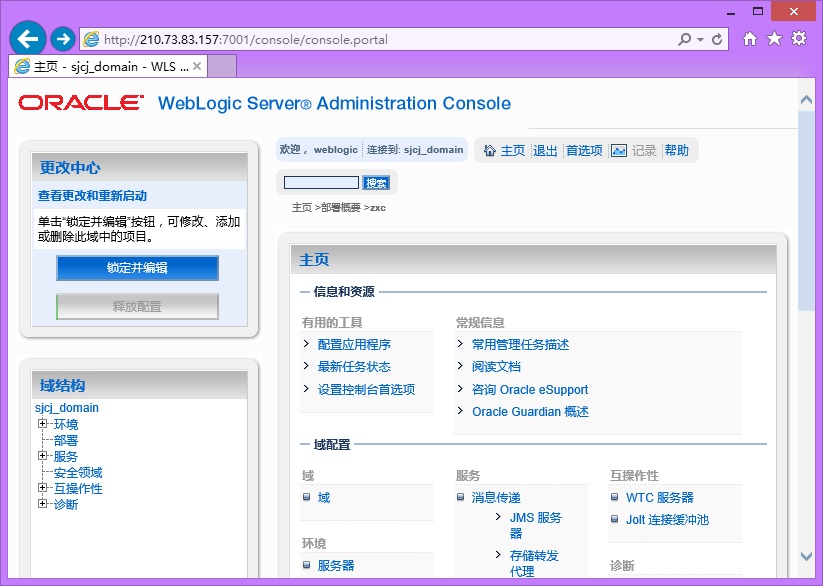Go back with the browser back arrow
Image resolution: width=823 pixels, height=586 pixels.
(27, 38)
